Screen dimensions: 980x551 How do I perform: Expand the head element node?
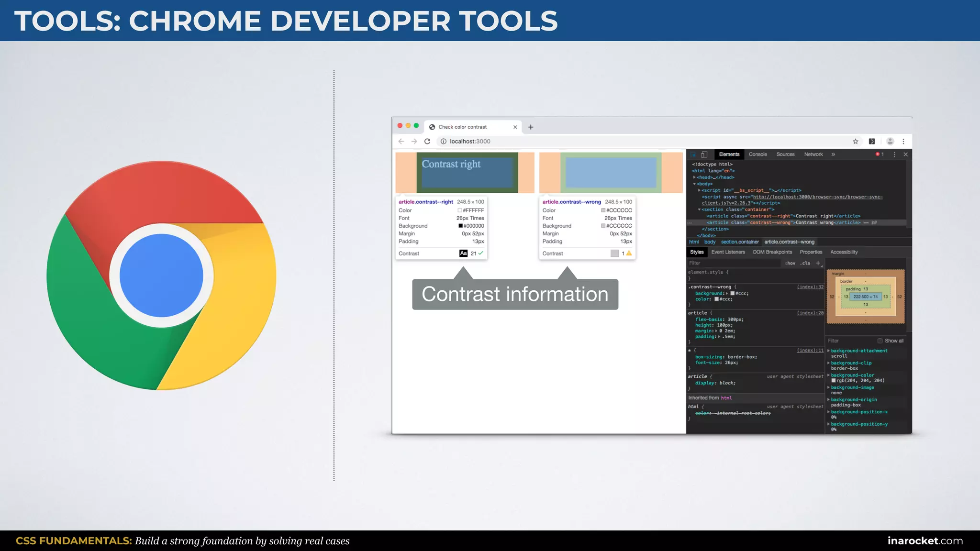[695, 177]
